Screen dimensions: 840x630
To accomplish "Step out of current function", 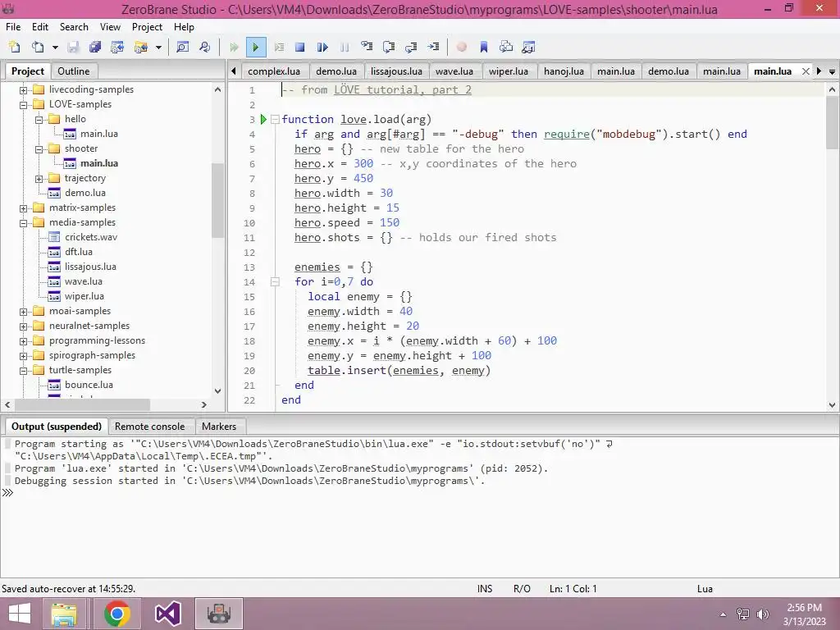I will tap(412, 47).
